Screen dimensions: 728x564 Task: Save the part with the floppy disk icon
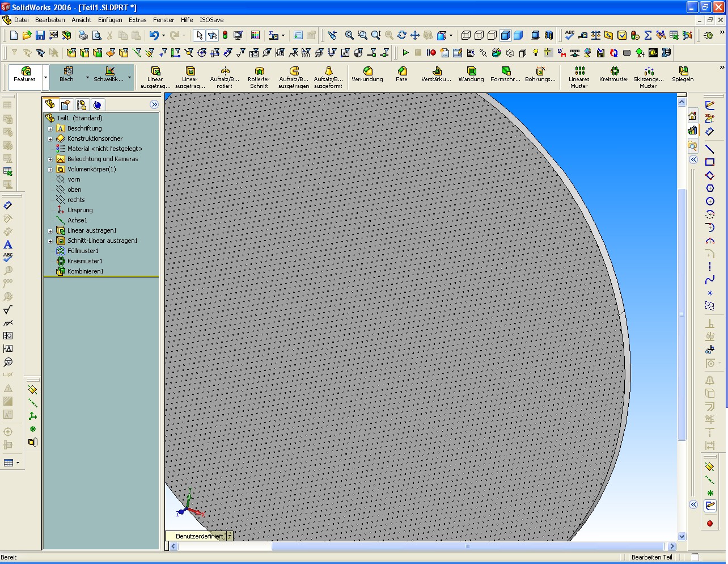tap(40, 35)
